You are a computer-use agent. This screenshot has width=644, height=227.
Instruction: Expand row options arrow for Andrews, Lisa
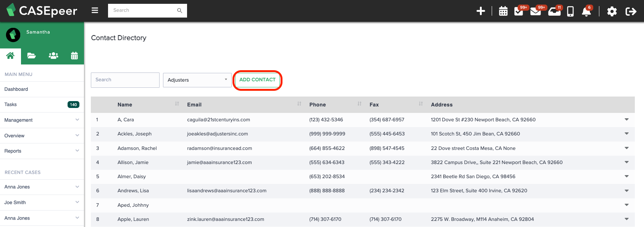[626, 190]
